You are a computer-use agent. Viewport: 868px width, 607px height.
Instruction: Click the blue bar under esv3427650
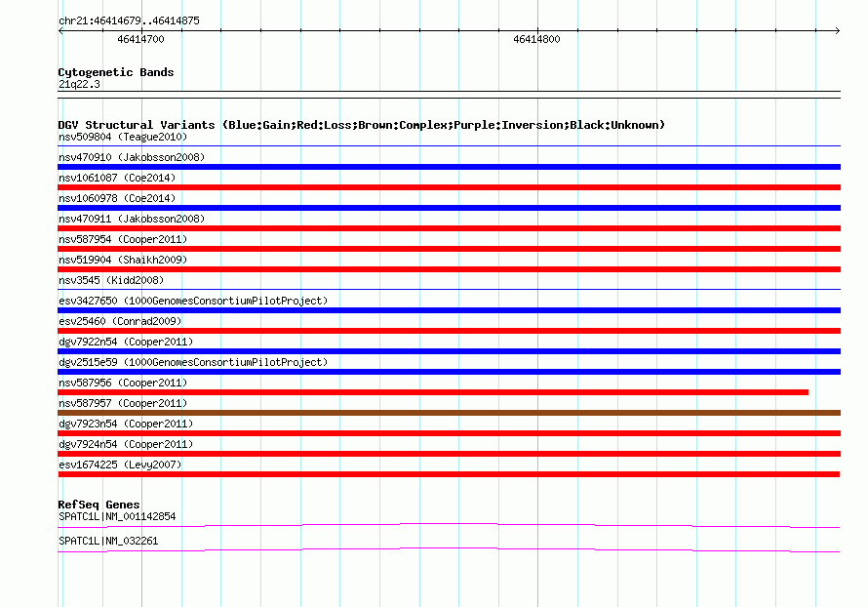click(449, 310)
